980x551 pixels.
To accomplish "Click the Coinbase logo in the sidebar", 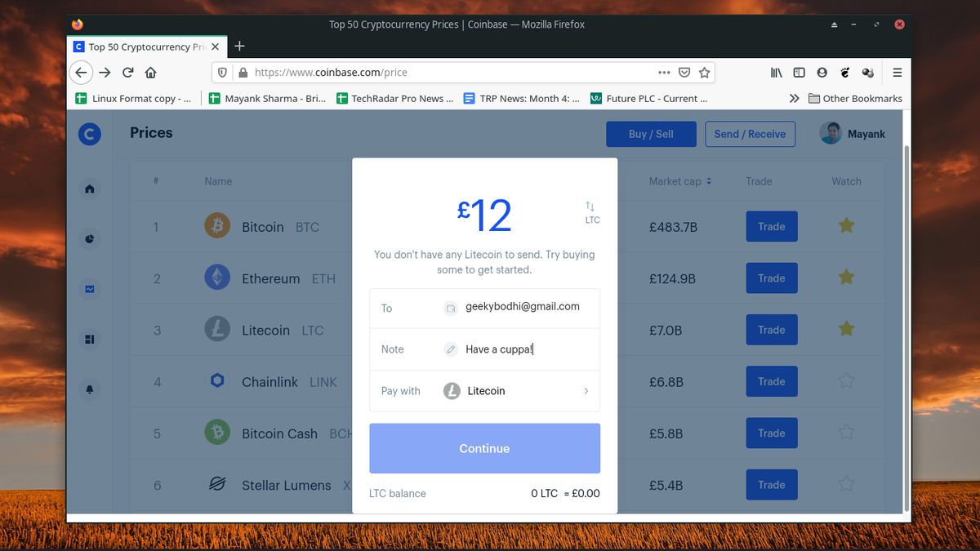I will [x=89, y=134].
